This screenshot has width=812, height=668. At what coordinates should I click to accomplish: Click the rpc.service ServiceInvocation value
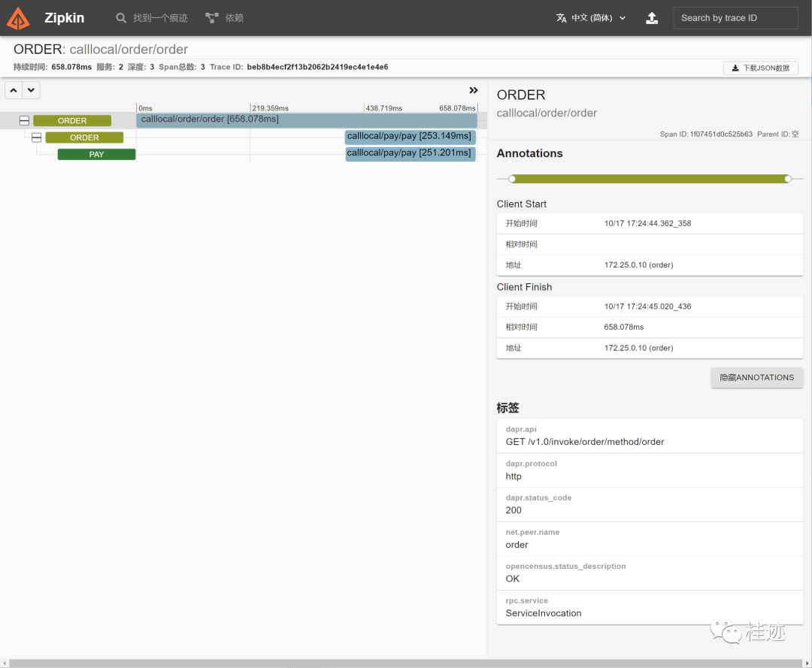click(544, 613)
